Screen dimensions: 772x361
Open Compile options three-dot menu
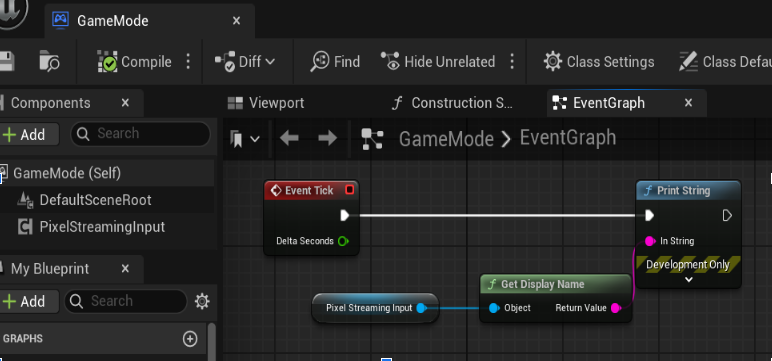click(x=188, y=62)
